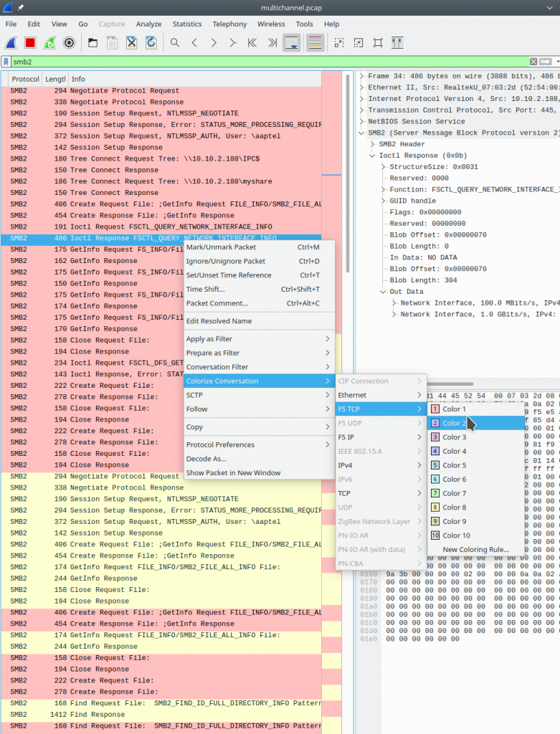Select Follow in the context menu
Image resolution: width=560 pixels, height=734 pixels.
coord(260,409)
